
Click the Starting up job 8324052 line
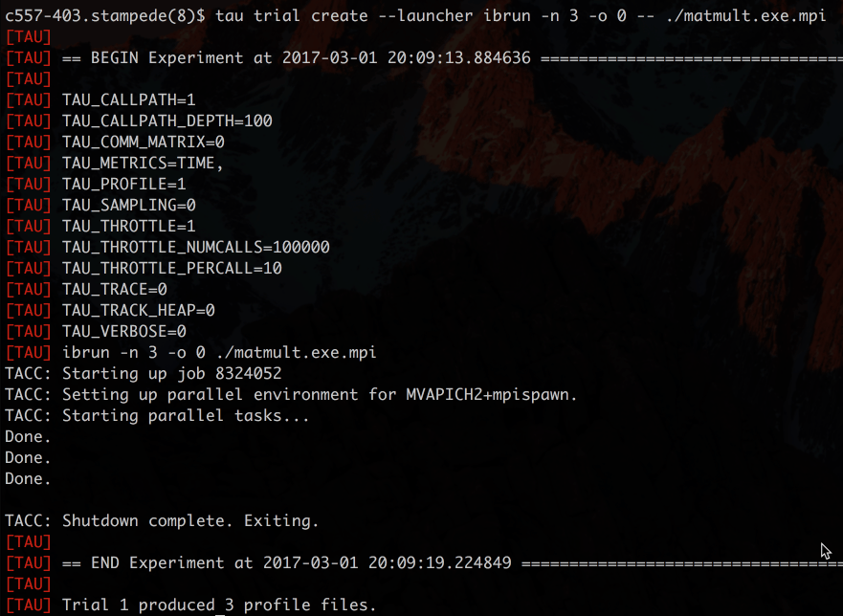click(144, 373)
